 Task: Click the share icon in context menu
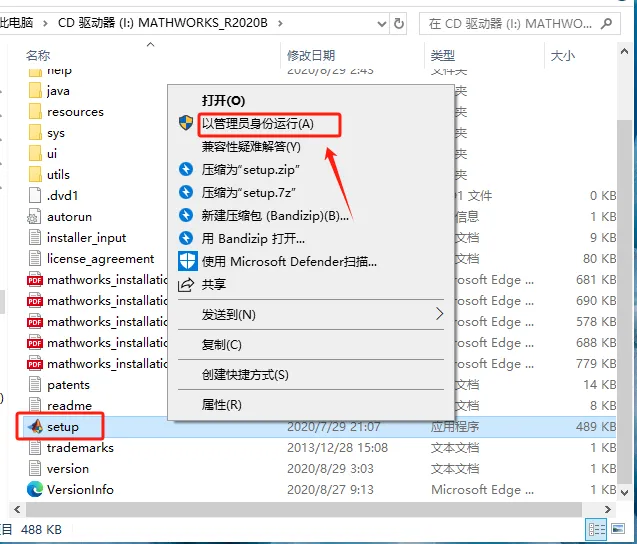point(186,284)
